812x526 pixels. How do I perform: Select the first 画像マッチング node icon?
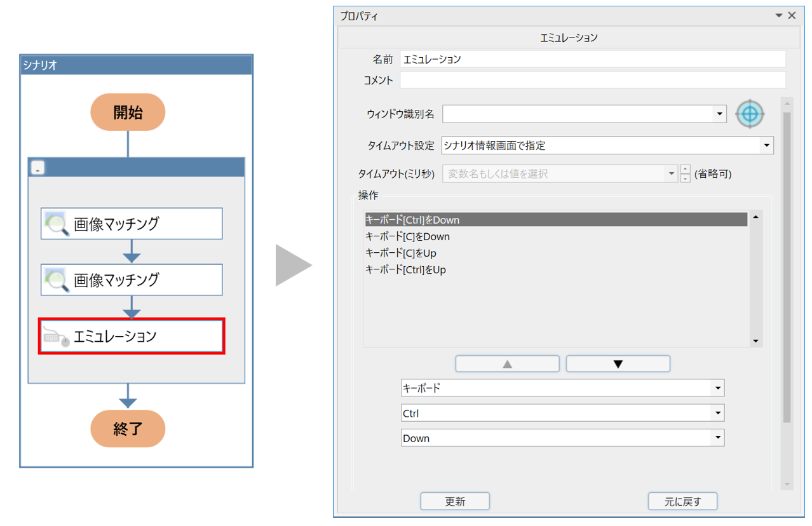(57, 224)
